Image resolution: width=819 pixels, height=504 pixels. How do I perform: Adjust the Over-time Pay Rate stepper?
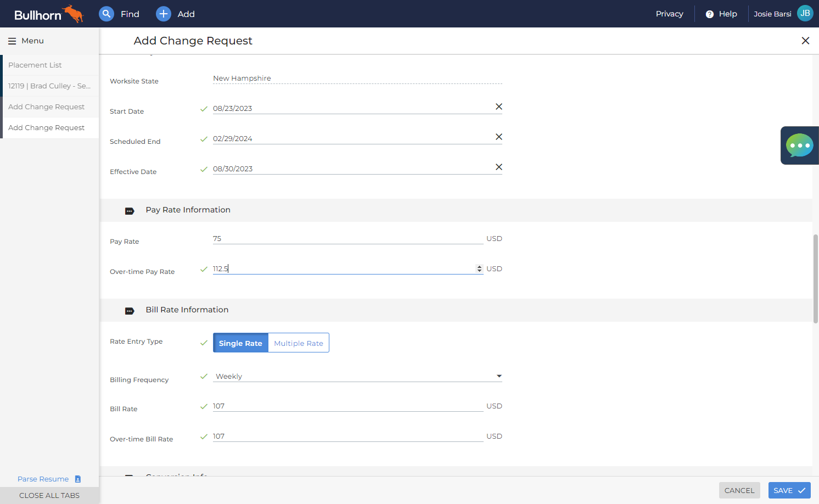coord(479,269)
